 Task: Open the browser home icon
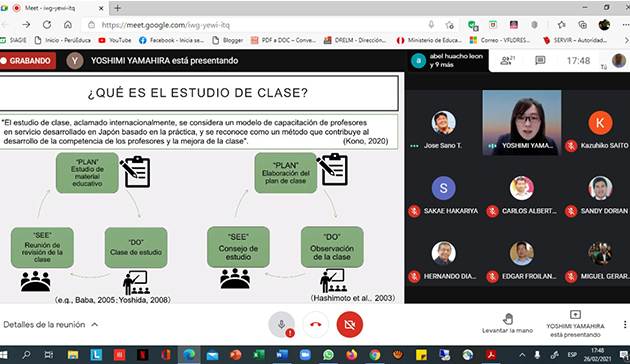point(68,25)
